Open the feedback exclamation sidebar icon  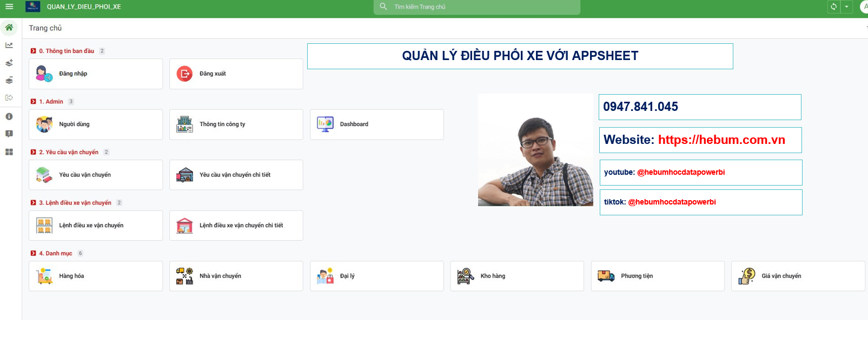pyautogui.click(x=9, y=134)
